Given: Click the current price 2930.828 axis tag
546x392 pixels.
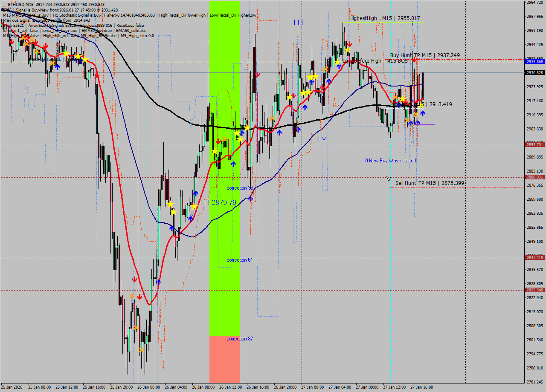Looking at the screenshot, I should coord(534,73).
